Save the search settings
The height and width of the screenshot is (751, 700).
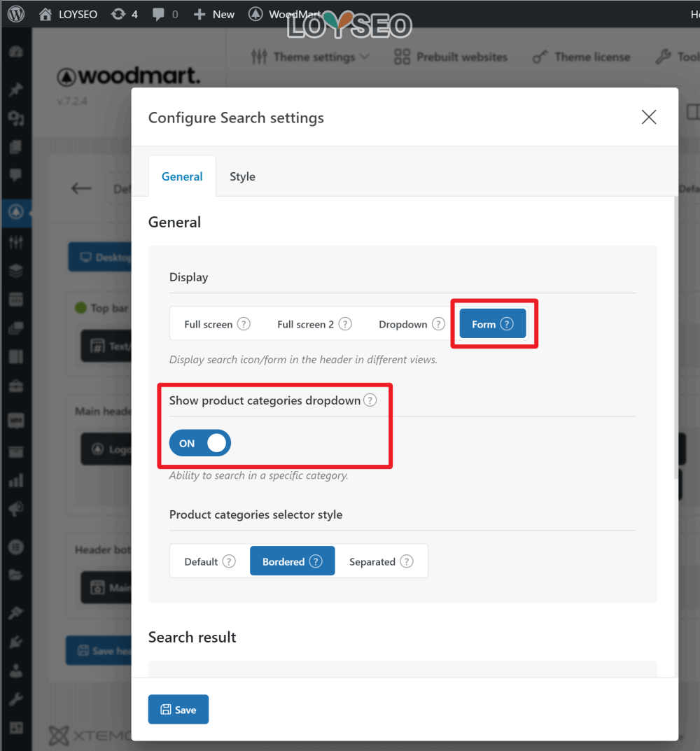pyautogui.click(x=178, y=709)
